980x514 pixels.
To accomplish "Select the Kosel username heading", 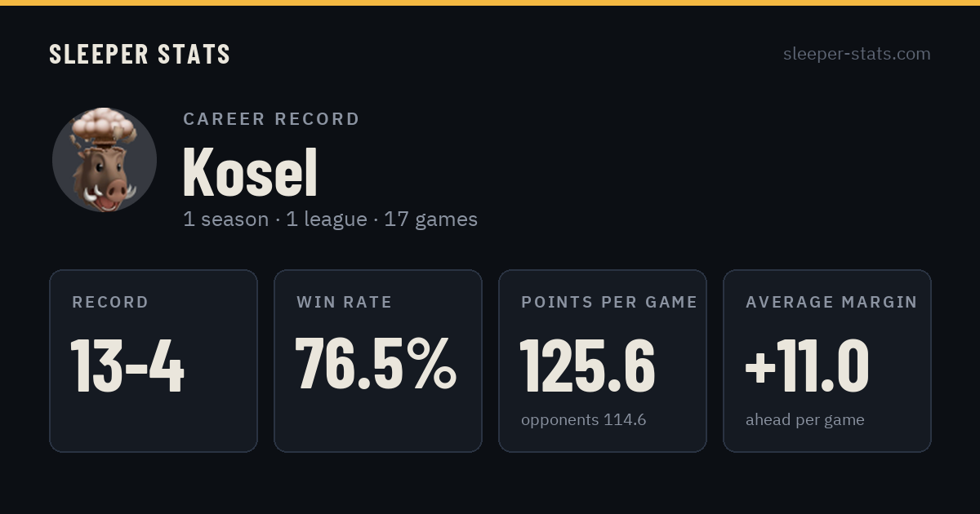I will tap(250, 172).
